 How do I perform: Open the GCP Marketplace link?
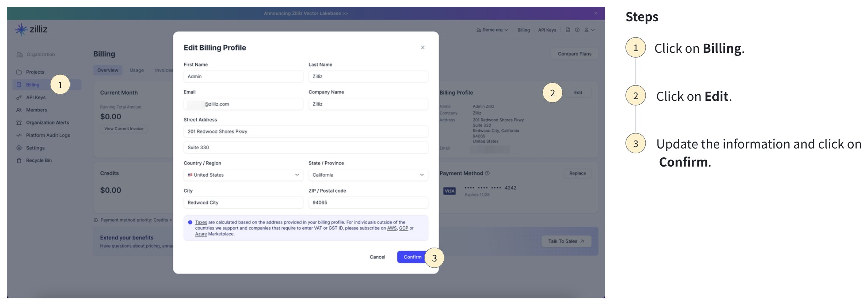click(403, 228)
